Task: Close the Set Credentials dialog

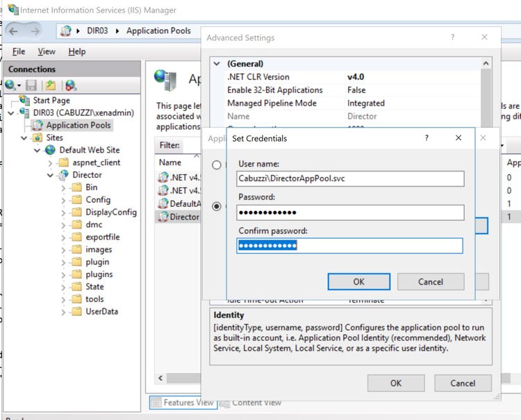Action: (x=458, y=137)
